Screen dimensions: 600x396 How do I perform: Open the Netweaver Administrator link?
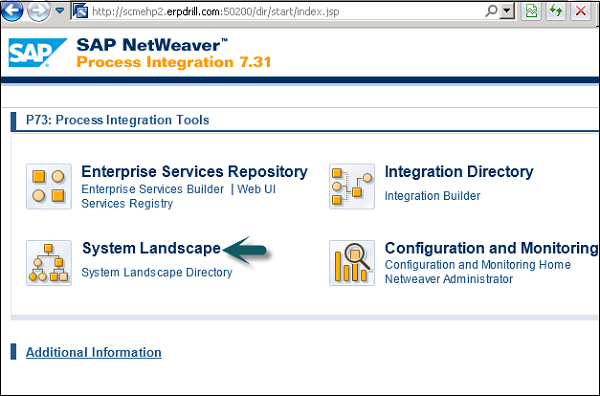[x=448, y=279]
